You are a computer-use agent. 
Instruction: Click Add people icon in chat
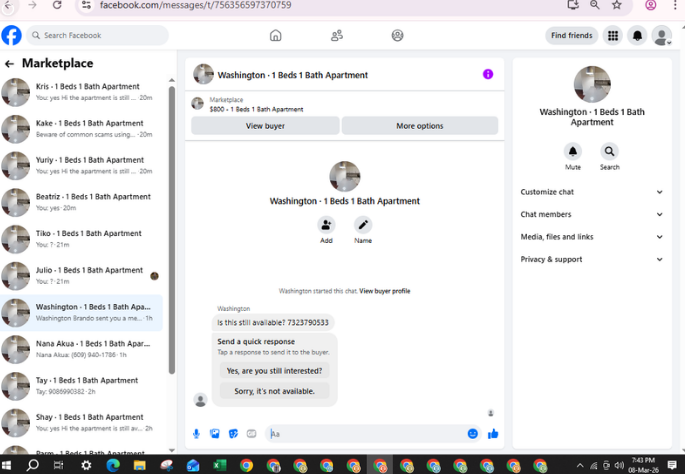[326, 225]
